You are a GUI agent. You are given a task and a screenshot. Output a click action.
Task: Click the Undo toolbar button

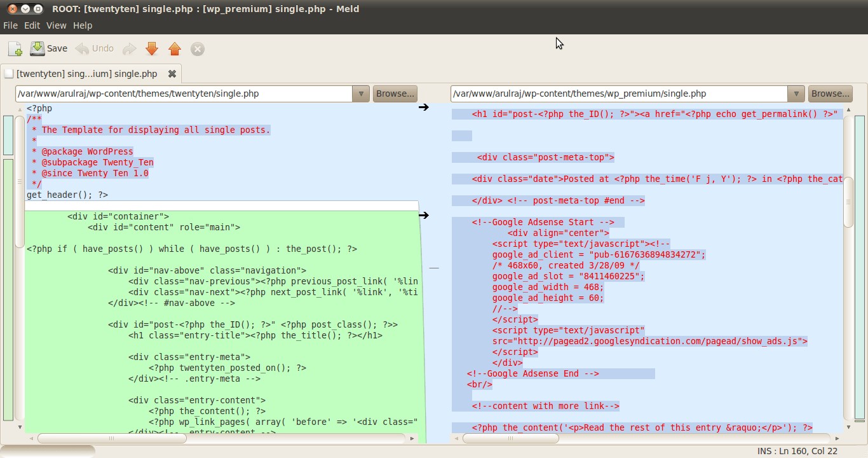(x=95, y=48)
